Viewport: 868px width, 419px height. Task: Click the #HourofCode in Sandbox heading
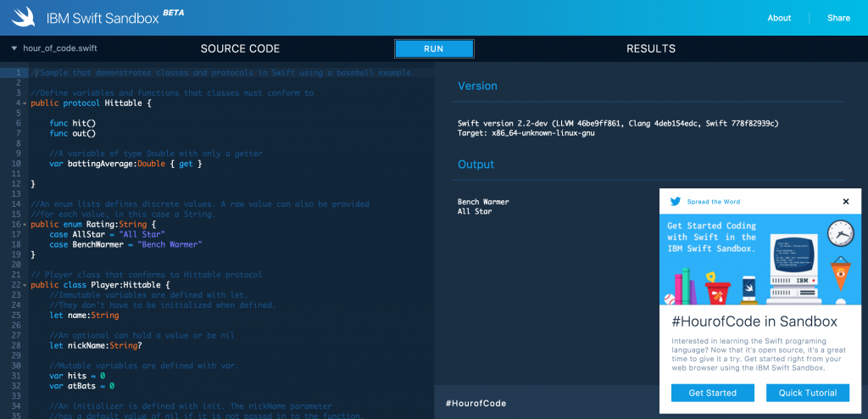click(x=754, y=321)
